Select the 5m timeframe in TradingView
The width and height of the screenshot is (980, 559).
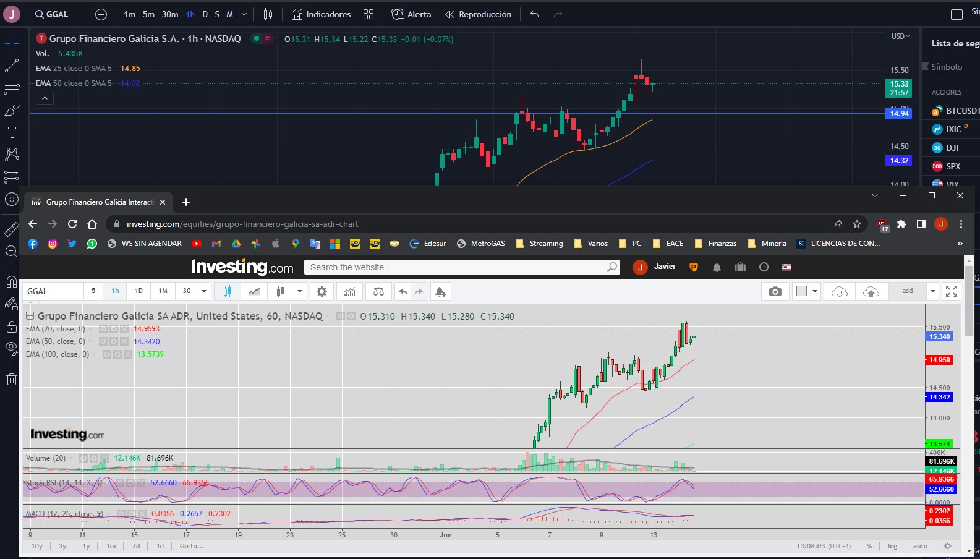(x=148, y=14)
